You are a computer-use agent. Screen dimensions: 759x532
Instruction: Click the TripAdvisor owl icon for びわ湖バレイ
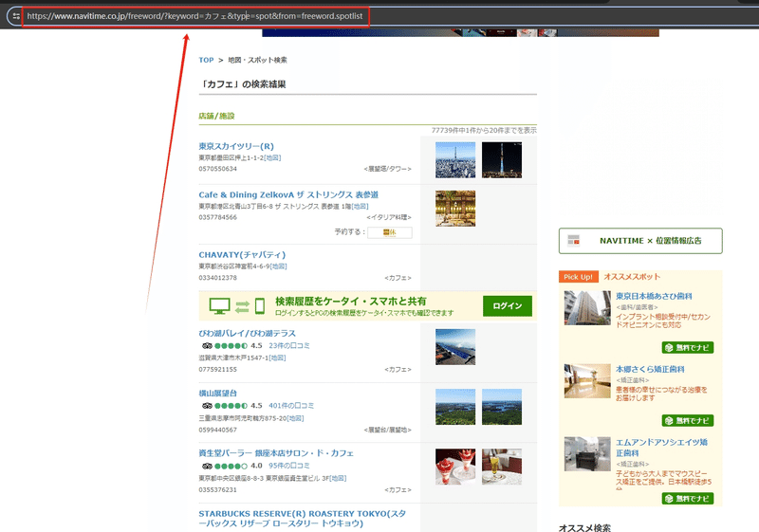207,346
